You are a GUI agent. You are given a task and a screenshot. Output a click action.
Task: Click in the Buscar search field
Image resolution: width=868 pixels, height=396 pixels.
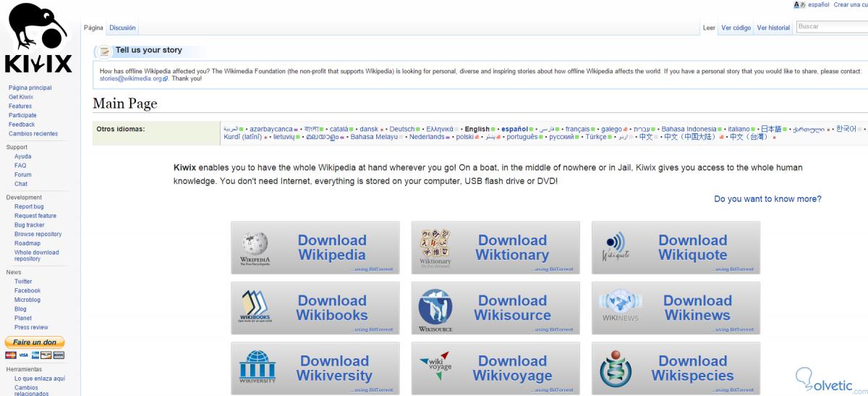[832, 27]
